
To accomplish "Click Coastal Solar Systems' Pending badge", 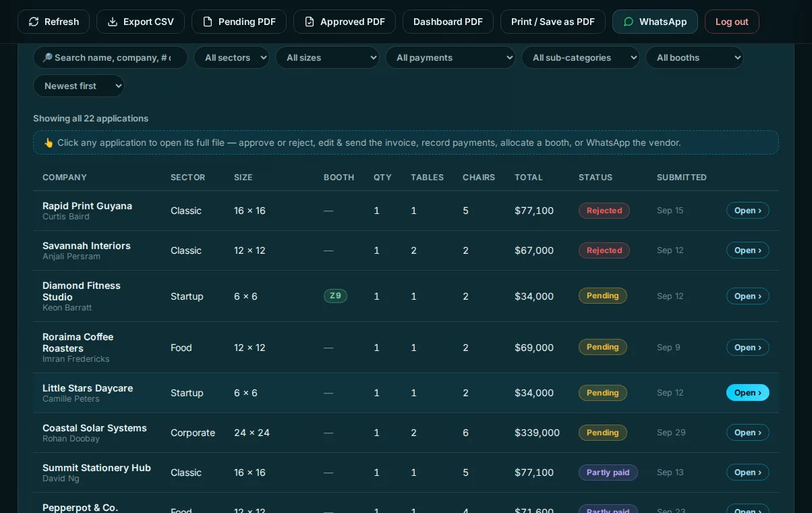I will coord(603,433).
